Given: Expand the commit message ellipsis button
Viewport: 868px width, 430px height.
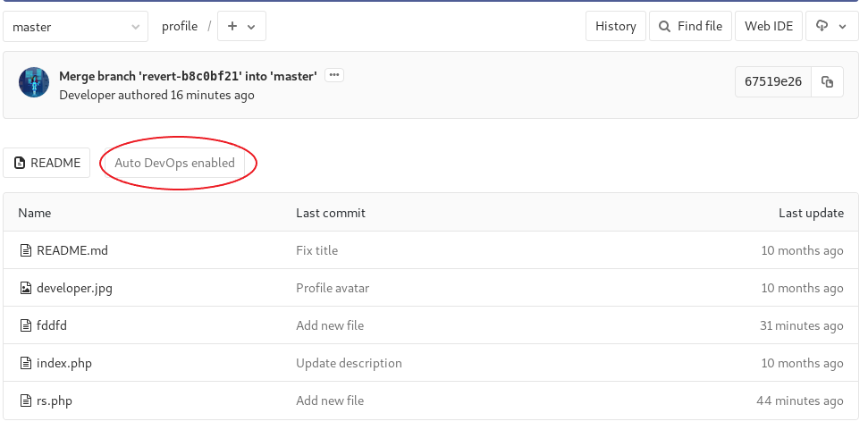Looking at the screenshot, I should (x=334, y=75).
